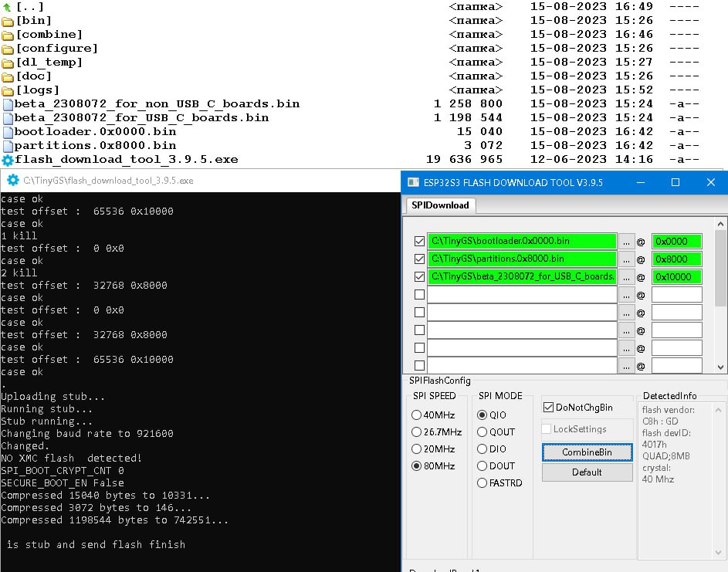Viewport: 728px width, 572px height.
Task: Open the [logs] folder
Action: [38, 90]
